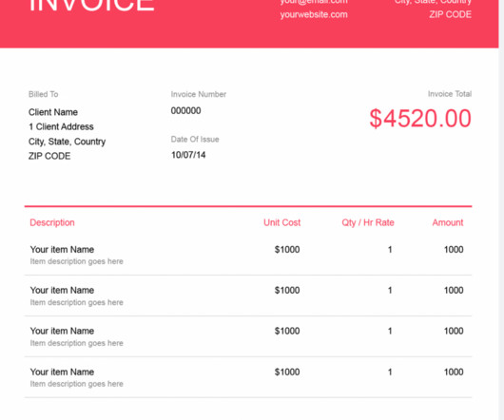Click the fourth row's 1000 amount value

pos(454,372)
